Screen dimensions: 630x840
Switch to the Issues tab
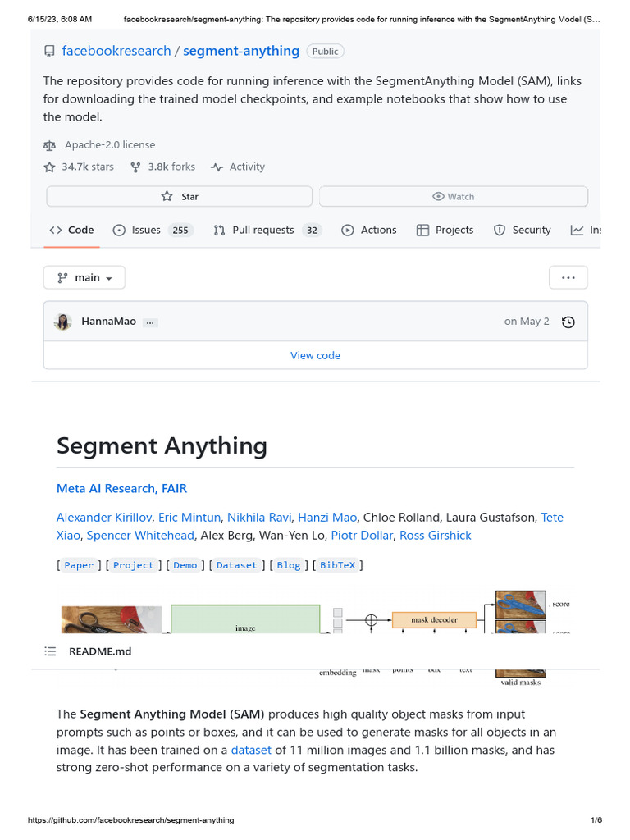pyautogui.click(x=146, y=231)
